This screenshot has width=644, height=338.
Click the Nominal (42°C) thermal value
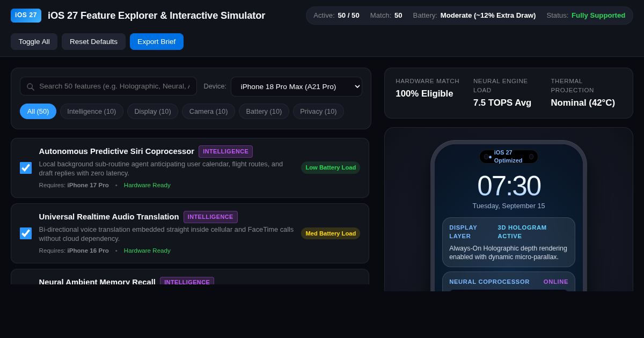pos(583,103)
